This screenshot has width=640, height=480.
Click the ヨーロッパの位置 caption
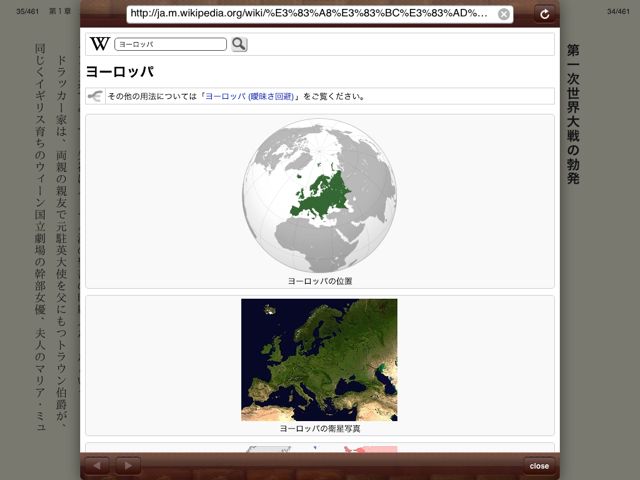point(320,281)
